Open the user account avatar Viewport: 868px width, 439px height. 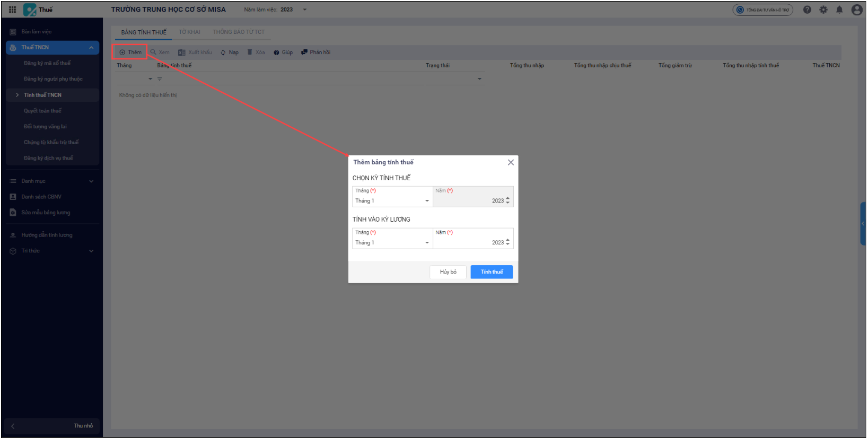click(x=857, y=10)
